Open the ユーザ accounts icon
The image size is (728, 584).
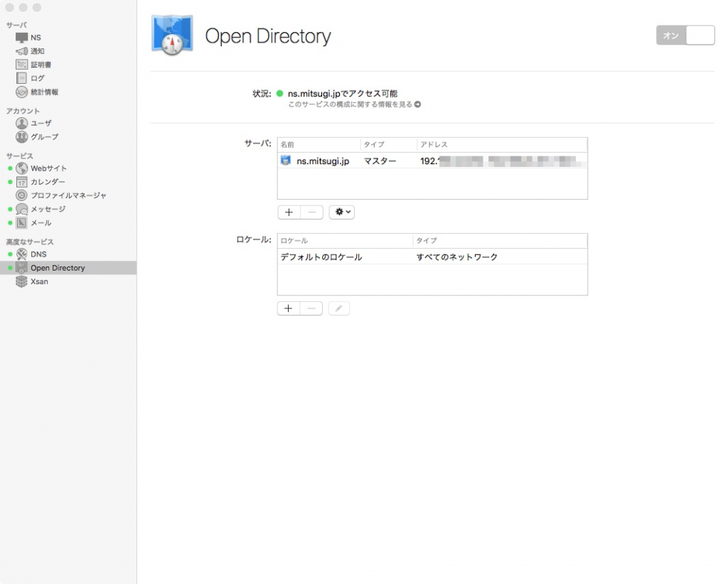[x=21, y=123]
